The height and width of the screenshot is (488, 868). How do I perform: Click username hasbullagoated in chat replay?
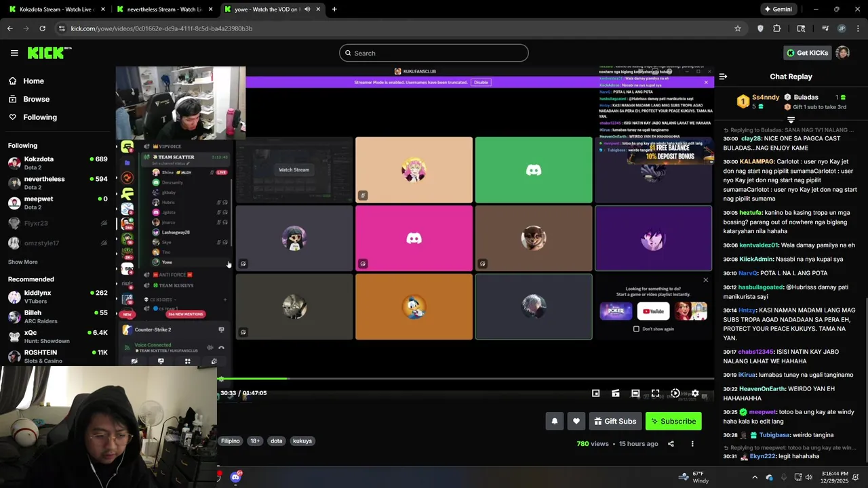[x=761, y=287]
